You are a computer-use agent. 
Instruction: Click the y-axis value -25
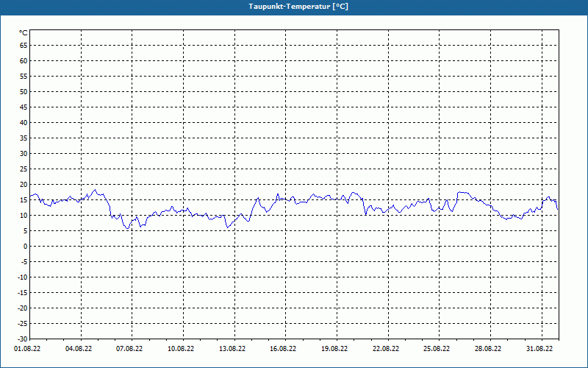pyautogui.click(x=23, y=324)
